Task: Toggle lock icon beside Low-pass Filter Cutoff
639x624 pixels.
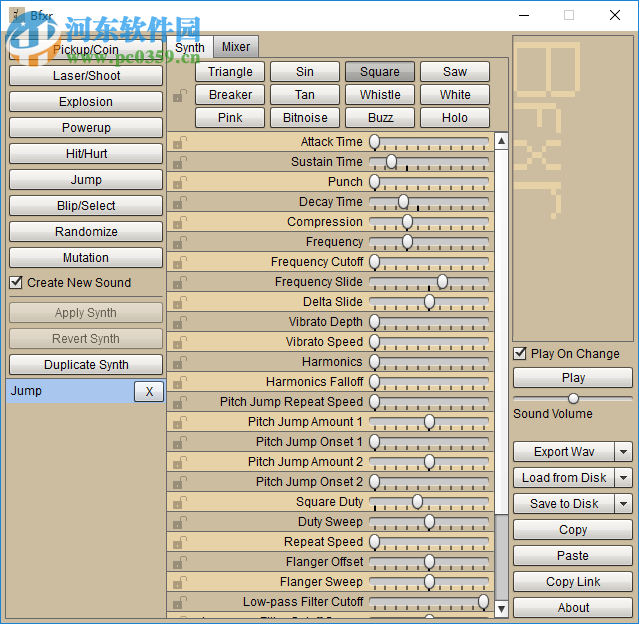Action: (180, 602)
